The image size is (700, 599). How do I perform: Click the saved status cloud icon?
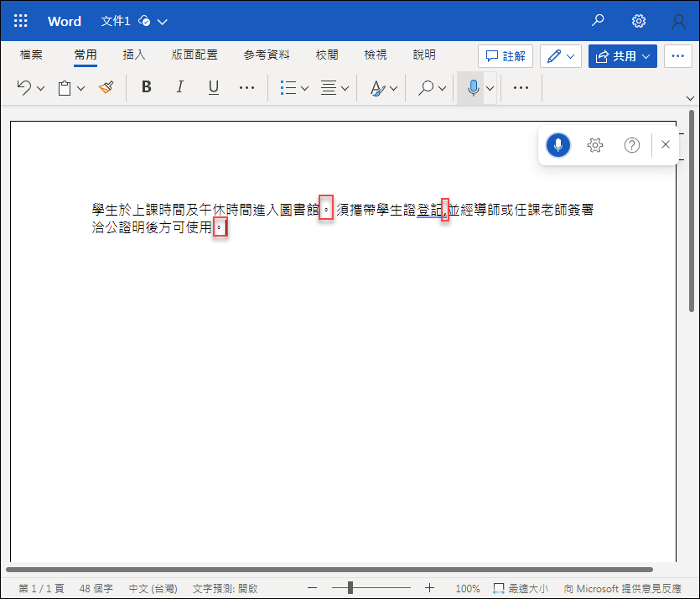(x=144, y=21)
